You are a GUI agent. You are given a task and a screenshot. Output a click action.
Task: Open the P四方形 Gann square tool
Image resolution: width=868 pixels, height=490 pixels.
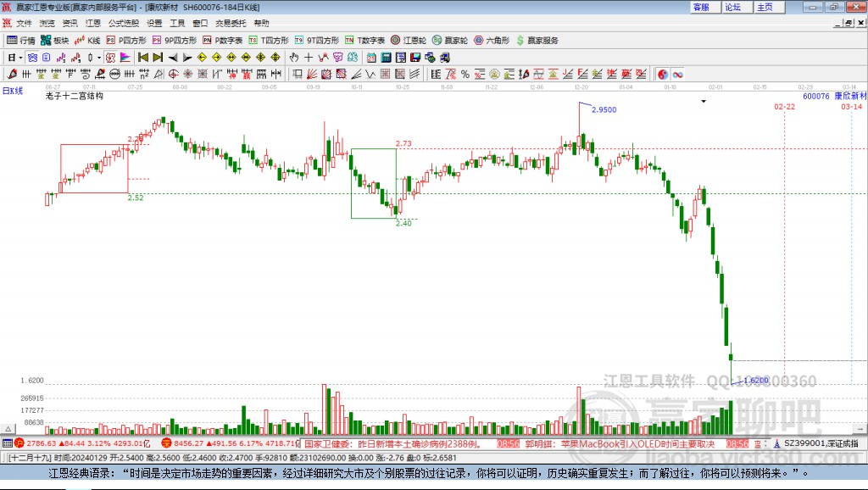[125, 41]
